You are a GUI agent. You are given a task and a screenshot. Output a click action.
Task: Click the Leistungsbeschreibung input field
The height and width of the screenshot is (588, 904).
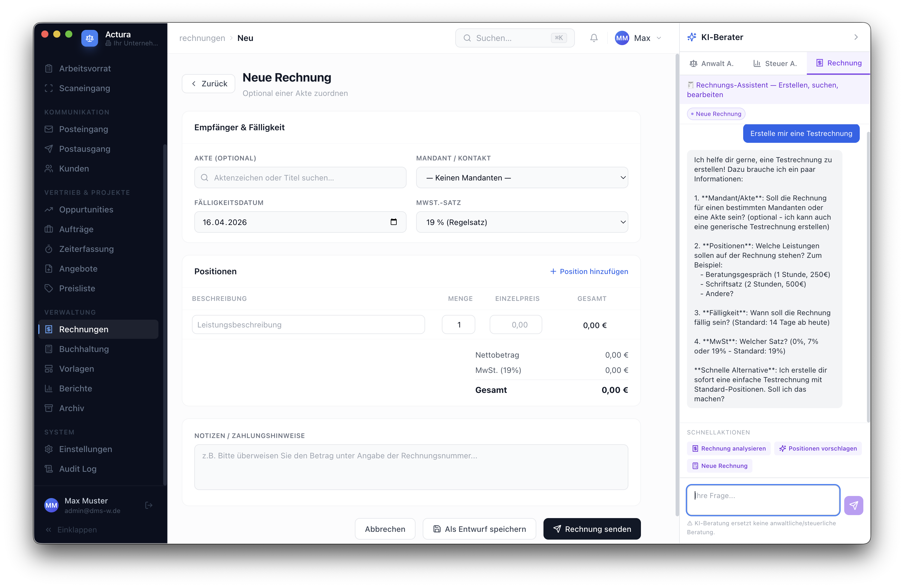308,324
